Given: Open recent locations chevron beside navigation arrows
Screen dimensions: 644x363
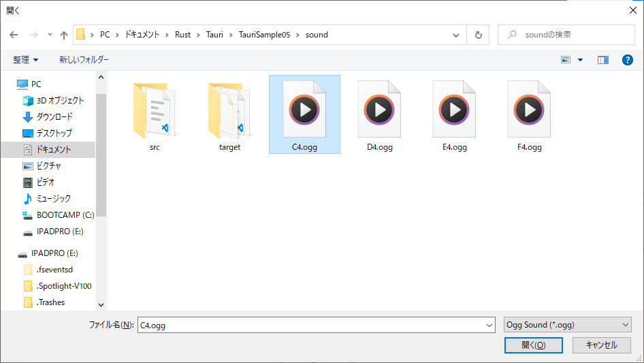Looking at the screenshot, I should 50,35.
